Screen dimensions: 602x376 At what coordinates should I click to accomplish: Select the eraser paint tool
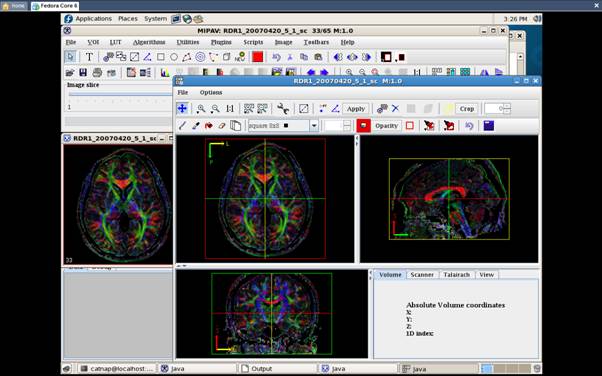222,126
